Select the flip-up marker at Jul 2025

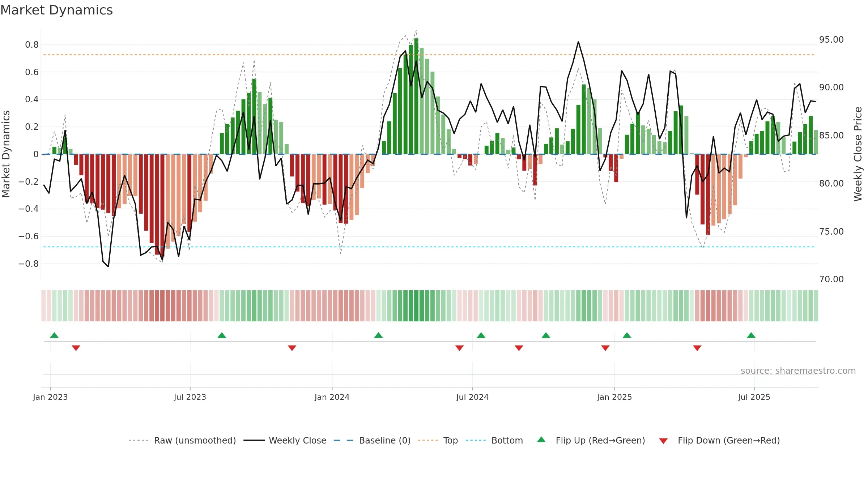click(751, 335)
